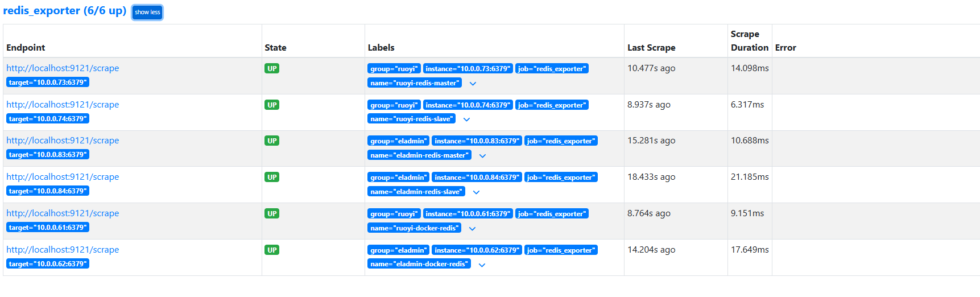Click the Scrape Duration column header
980x297 pixels.
(749, 41)
